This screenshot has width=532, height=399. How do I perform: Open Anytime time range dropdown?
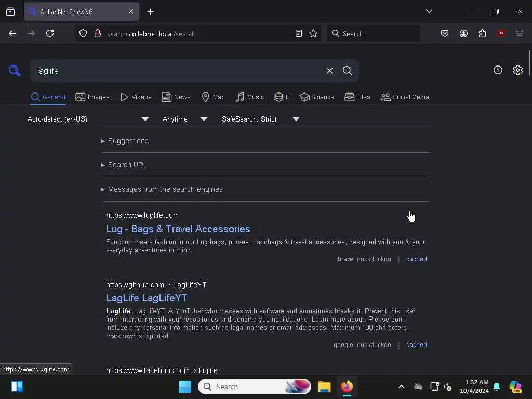click(184, 119)
